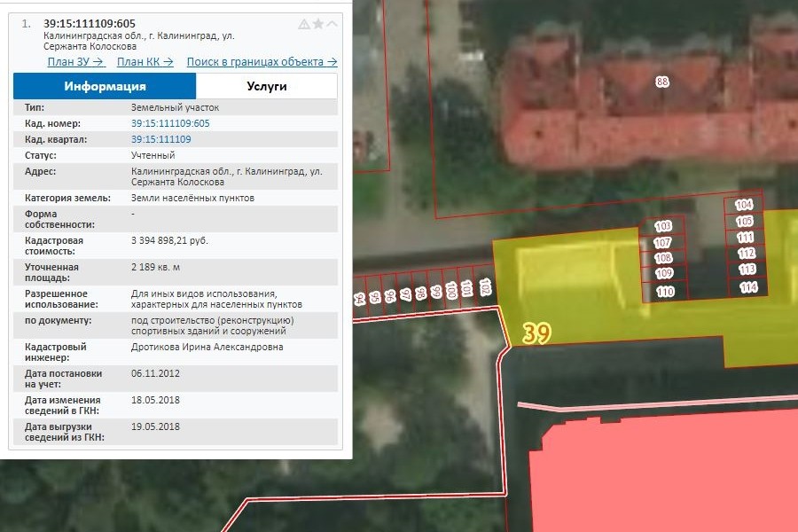Select garage parcel numbered 102
The width and height of the screenshot is (798, 532).
point(485,287)
